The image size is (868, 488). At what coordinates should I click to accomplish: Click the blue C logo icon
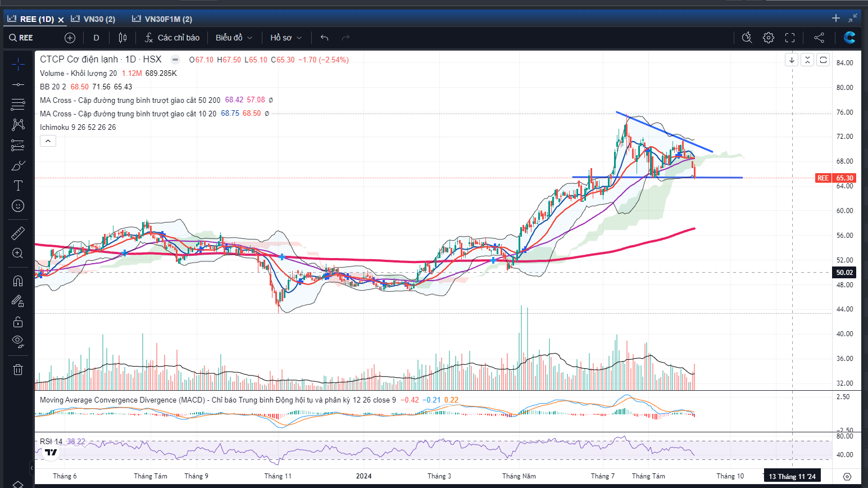849,38
